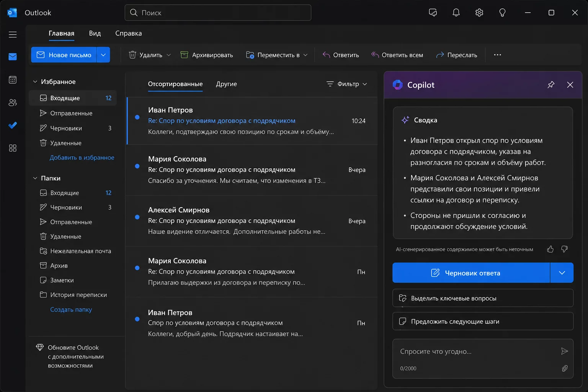
Task: Send the Copilot prompt
Action: click(x=564, y=351)
